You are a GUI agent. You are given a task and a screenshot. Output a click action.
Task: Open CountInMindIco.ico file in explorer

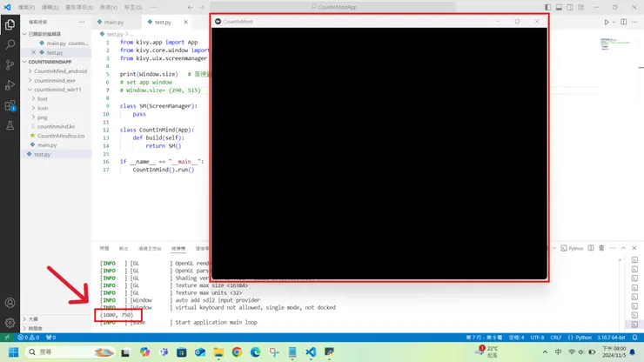pyautogui.click(x=61, y=136)
